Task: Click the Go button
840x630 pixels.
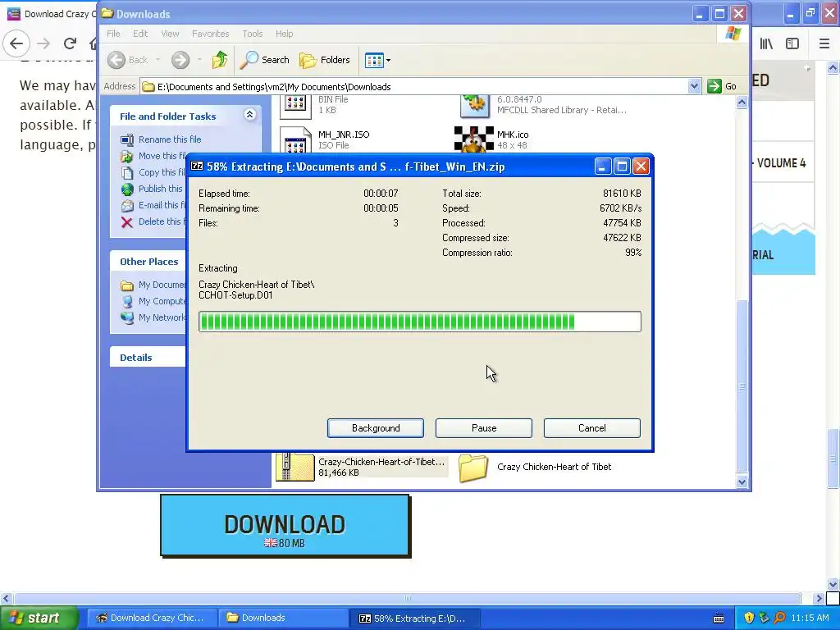Action: tap(722, 86)
